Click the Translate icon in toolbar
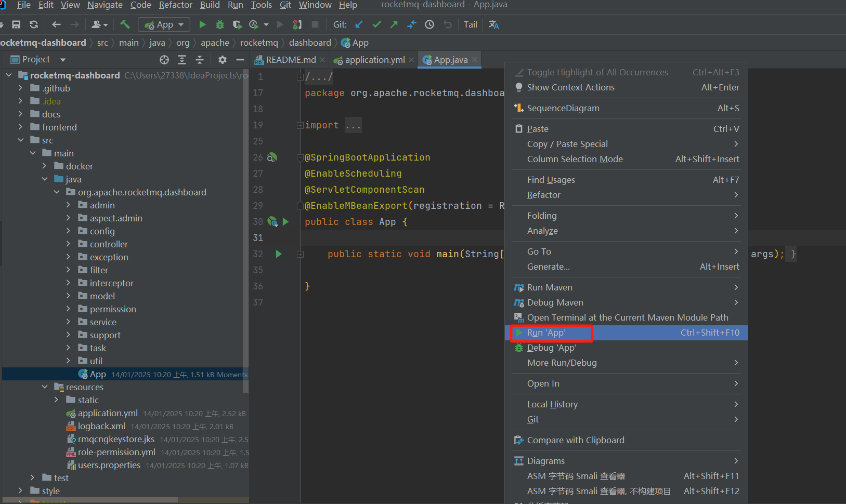This screenshot has width=846, height=504. (494, 24)
